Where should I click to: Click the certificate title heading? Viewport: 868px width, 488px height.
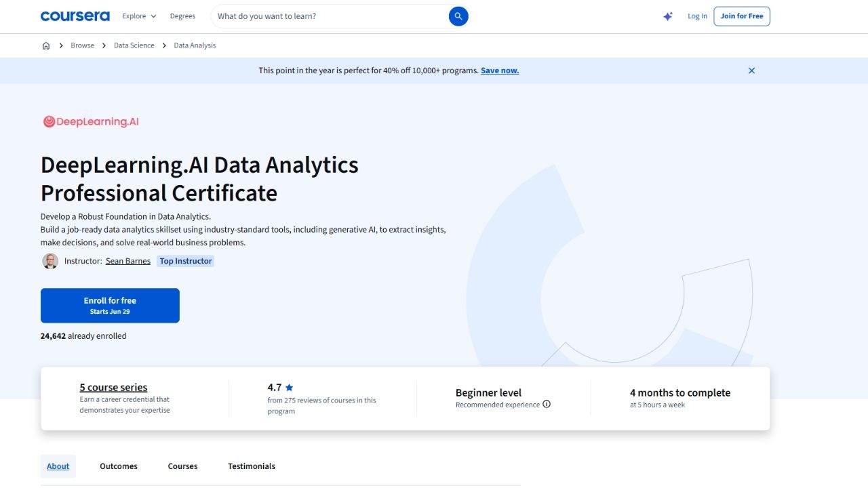pos(200,179)
